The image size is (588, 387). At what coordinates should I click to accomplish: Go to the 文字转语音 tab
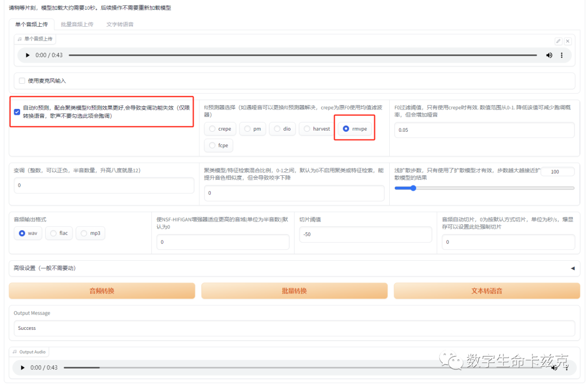point(120,24)
